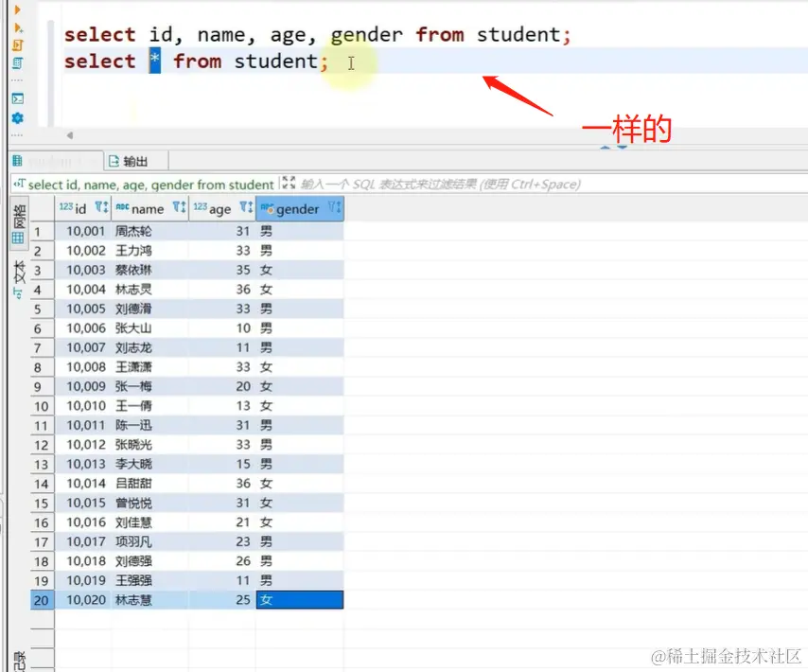Run the SQL statement with the orange arrow
Image resolution: width=808 pixels, height=672 pixels.
click(17, 9)
